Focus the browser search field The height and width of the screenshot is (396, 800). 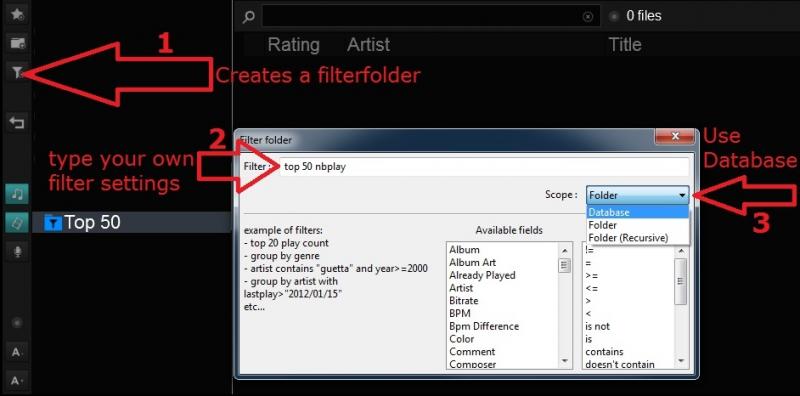click(x=430, y=16)
